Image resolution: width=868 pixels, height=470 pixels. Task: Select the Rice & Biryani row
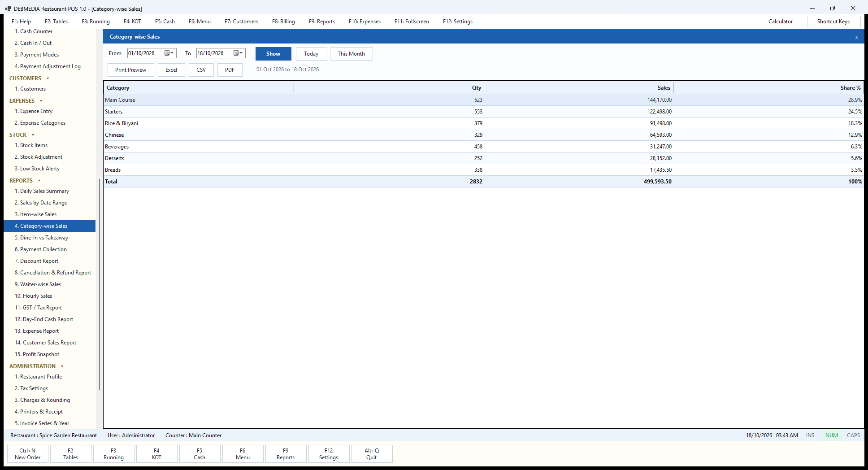click(x=483, y=123)
